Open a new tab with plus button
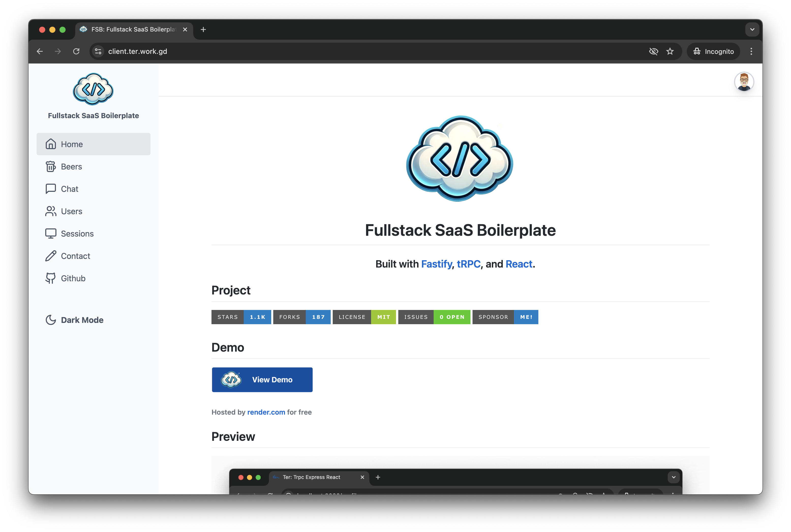 [203, 29]
